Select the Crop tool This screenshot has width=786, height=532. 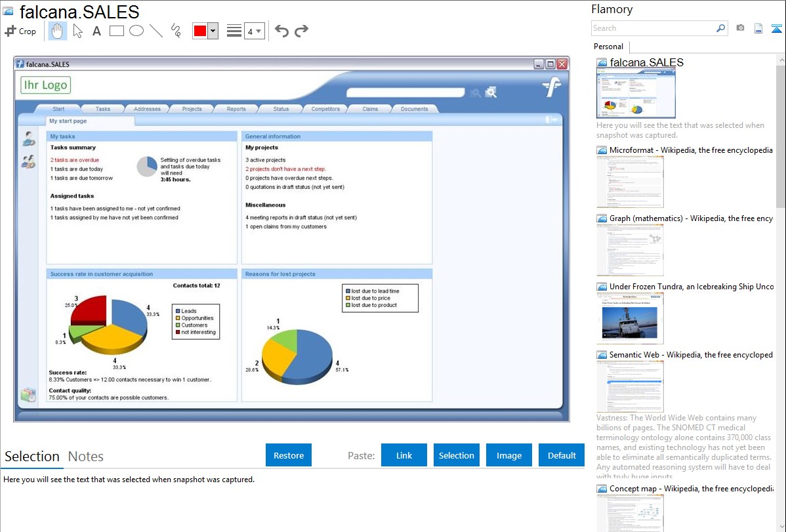(x=20, y=31)
